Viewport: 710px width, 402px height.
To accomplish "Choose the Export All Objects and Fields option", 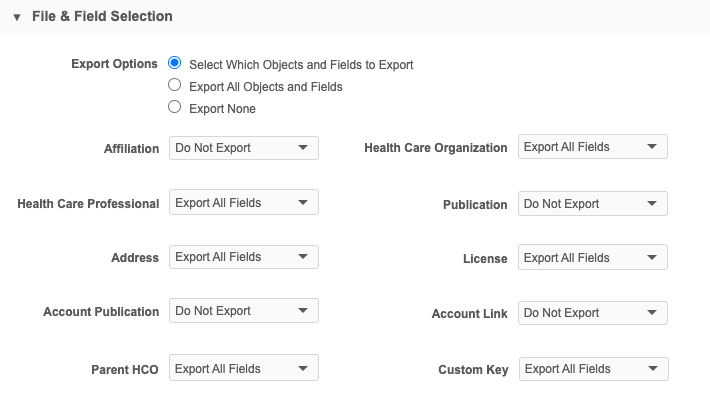I will coord(175,86).
